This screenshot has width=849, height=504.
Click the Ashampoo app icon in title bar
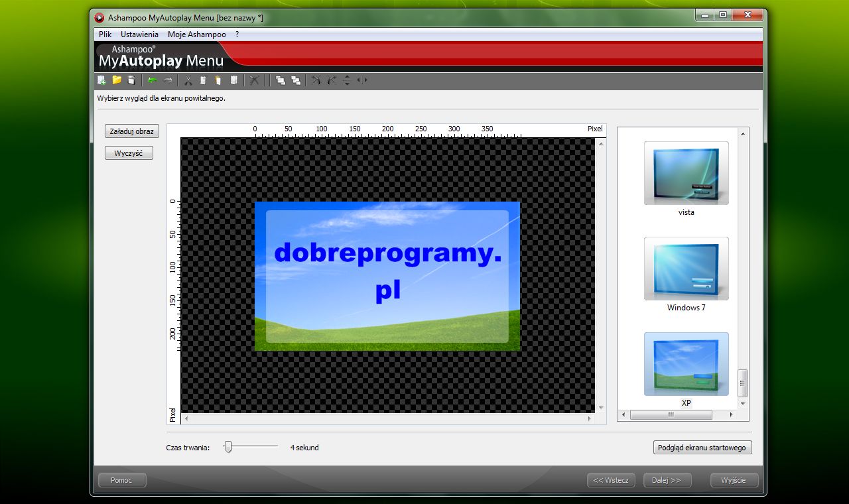[99, 17]
